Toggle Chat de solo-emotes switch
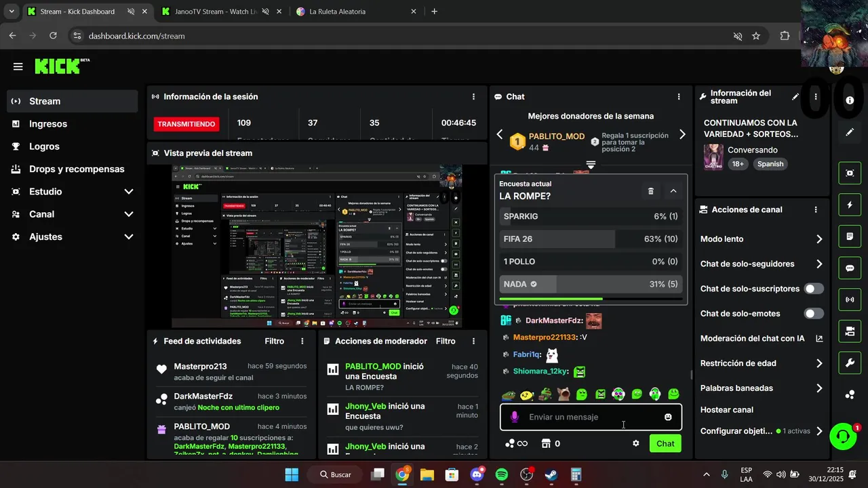The width and height of the screenshot is (868, 488). click(814, 313)
